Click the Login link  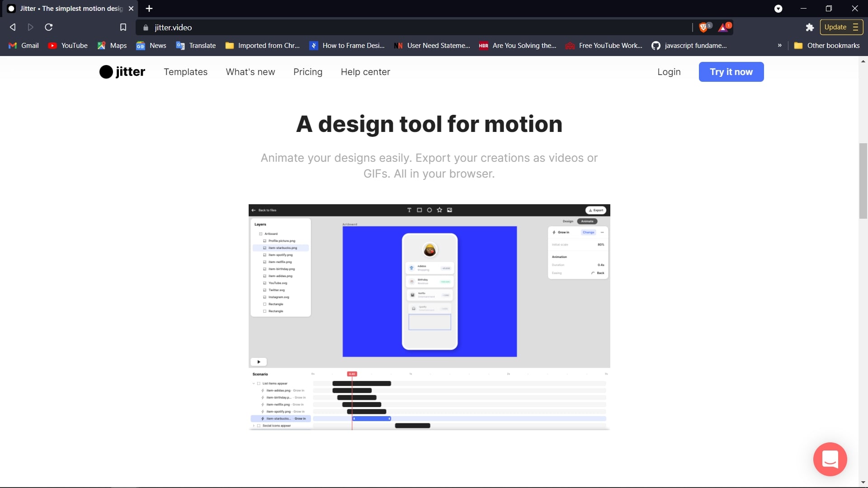point(669,72)
